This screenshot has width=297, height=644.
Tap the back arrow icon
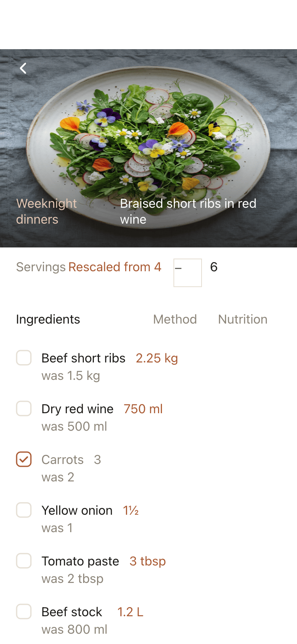coord(23,68)
